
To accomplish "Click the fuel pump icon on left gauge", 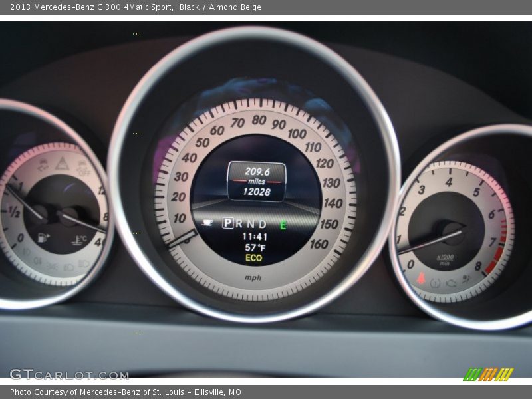I will [43, 237].
